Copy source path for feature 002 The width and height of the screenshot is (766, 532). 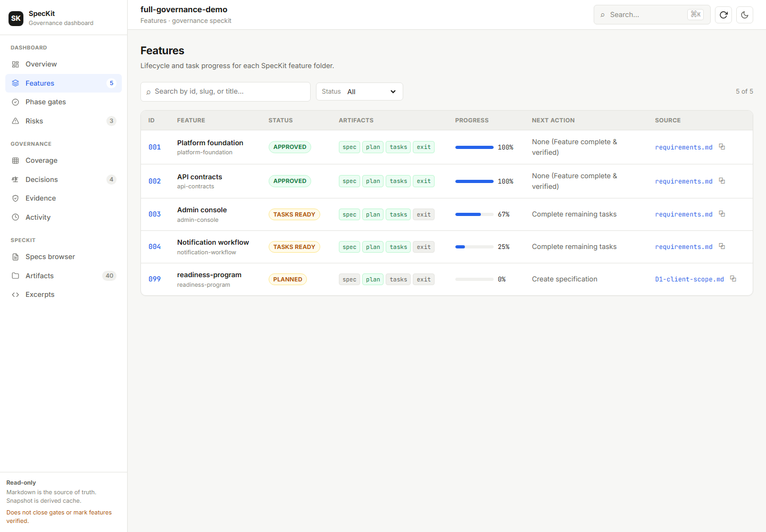(x=722, y=181)
